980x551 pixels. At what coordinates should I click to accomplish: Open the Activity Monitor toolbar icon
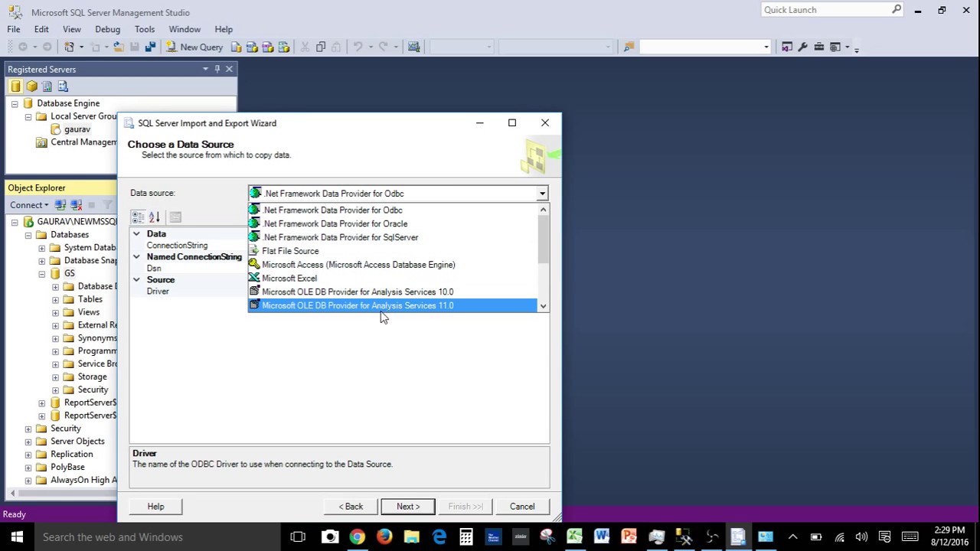click(x=413, y=47)
